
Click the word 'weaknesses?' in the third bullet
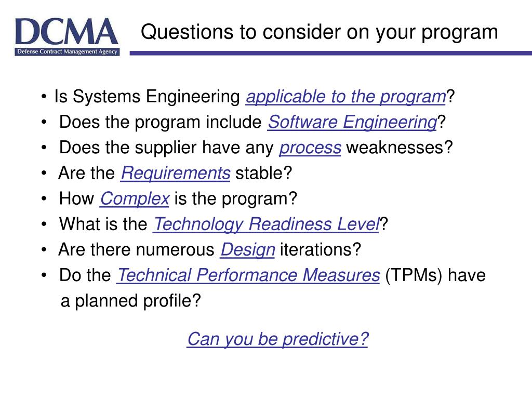coord(400,148)
